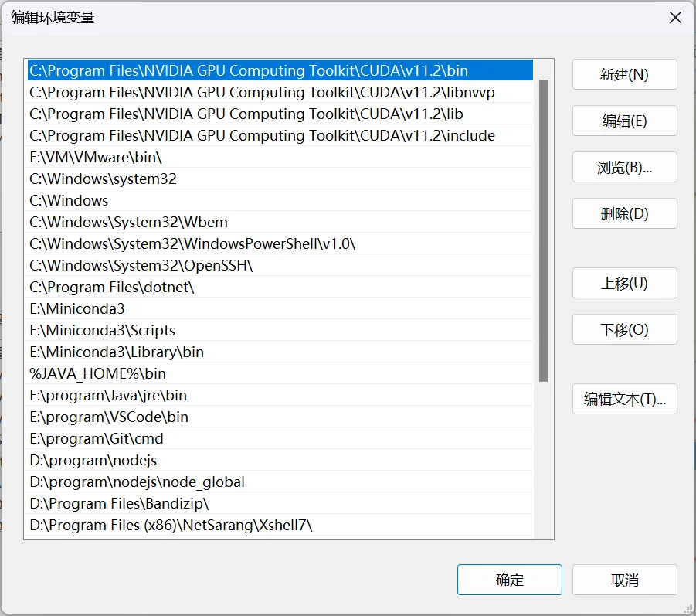
Task: Close the 编辑环境变量 dialog window
Action: 675,18
